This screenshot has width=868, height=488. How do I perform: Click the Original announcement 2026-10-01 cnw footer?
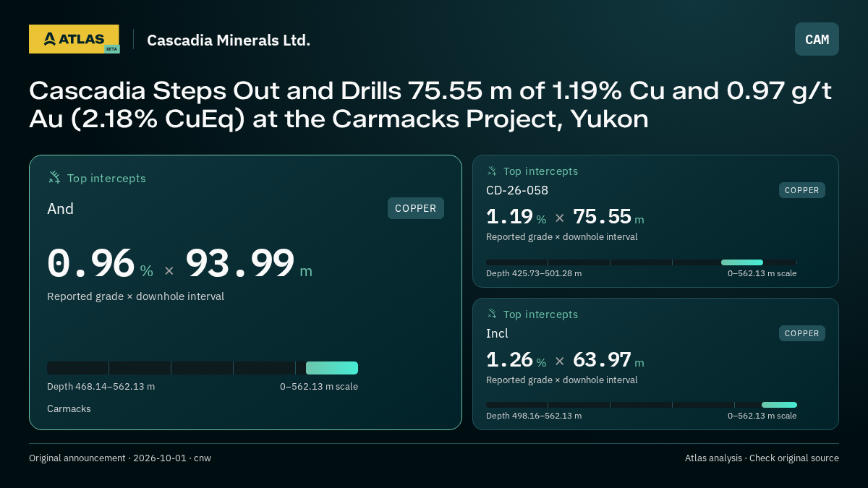(x=120, y=458)
